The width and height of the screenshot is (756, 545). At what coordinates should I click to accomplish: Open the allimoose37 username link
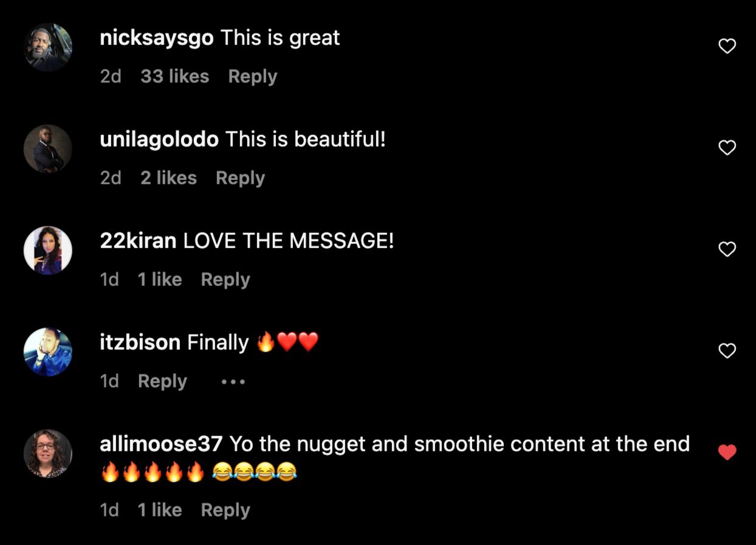click(161, 444)
